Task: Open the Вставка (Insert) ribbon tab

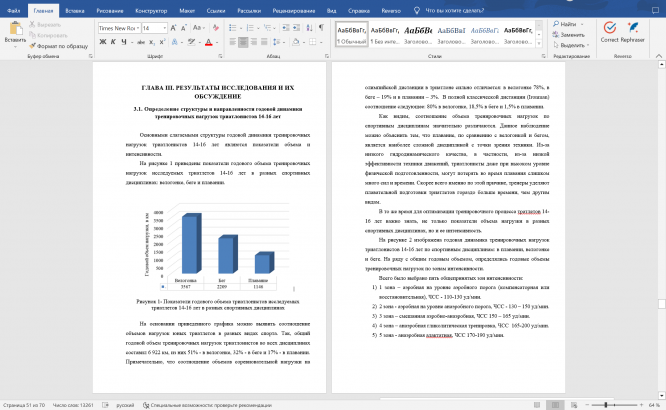Action: pos(73,11)
